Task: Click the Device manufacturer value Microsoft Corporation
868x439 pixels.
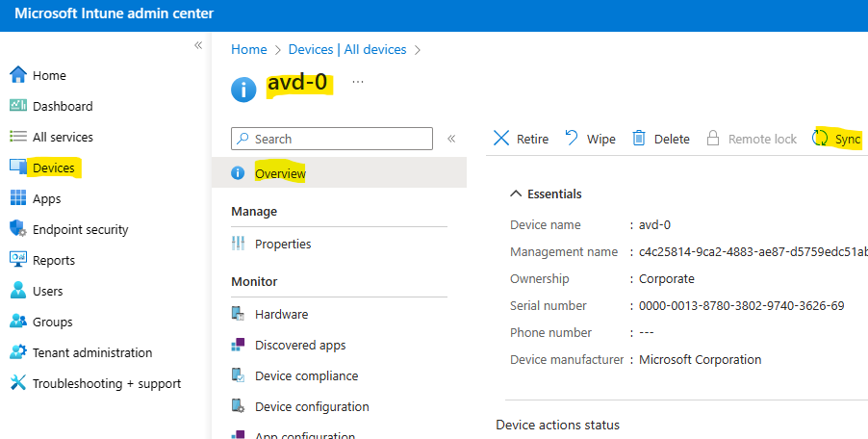Action: (x=700, y=360)
